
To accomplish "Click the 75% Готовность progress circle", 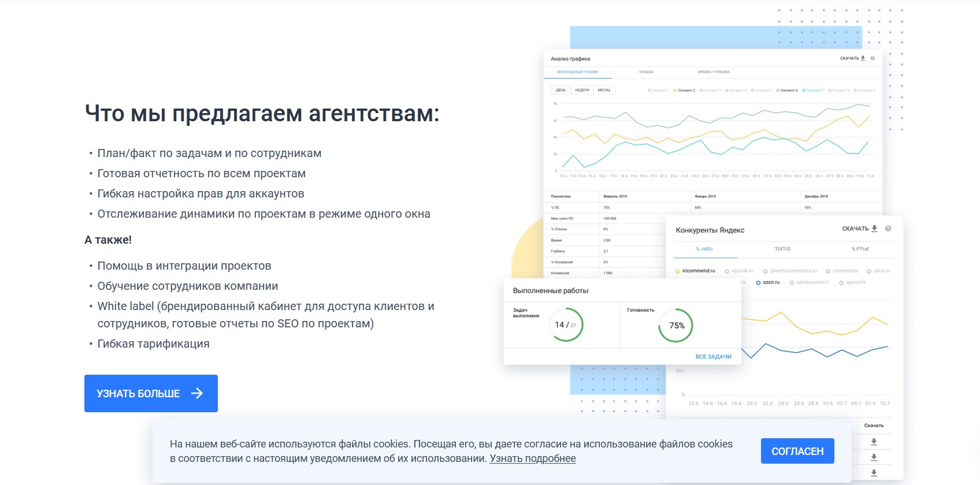I will pos(675,326).
